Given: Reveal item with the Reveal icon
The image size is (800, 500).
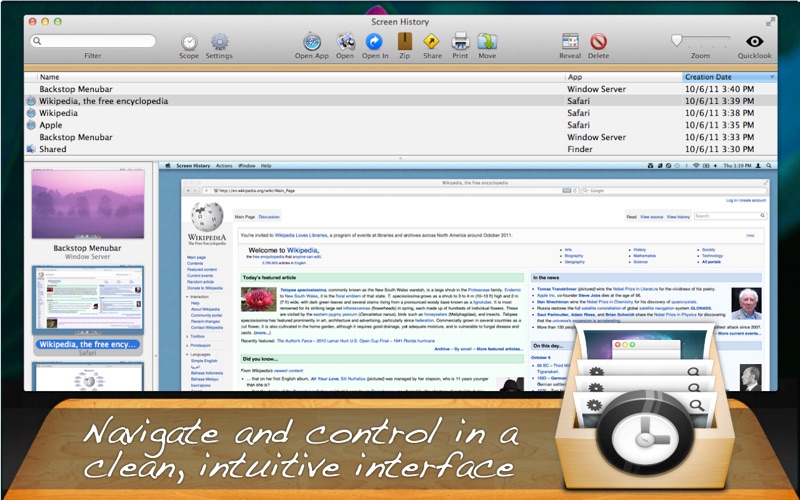Looking at the screenshot, I should [570, 41].
